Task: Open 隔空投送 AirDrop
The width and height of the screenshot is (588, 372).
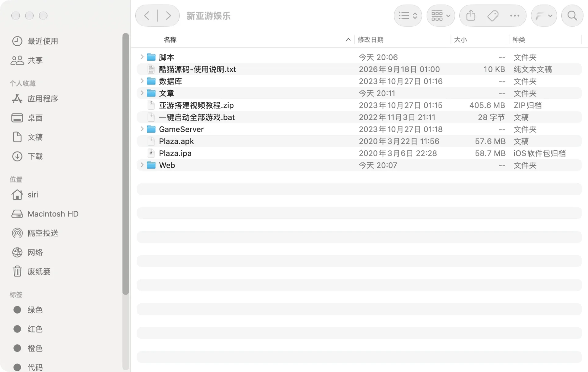Action: [x=35, y=233]
